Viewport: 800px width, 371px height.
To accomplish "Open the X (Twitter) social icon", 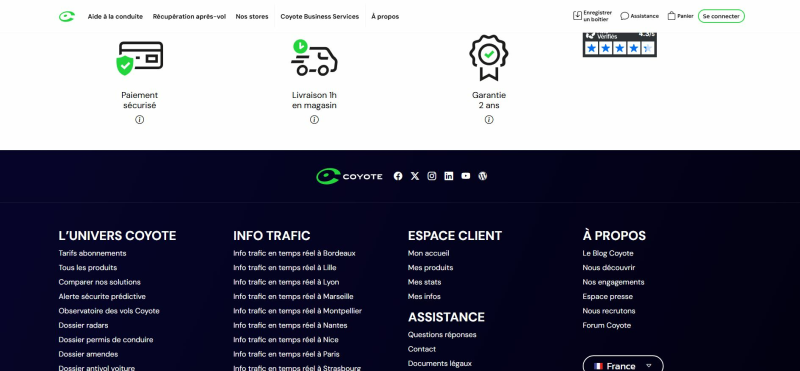I will (x=415, y=176).
